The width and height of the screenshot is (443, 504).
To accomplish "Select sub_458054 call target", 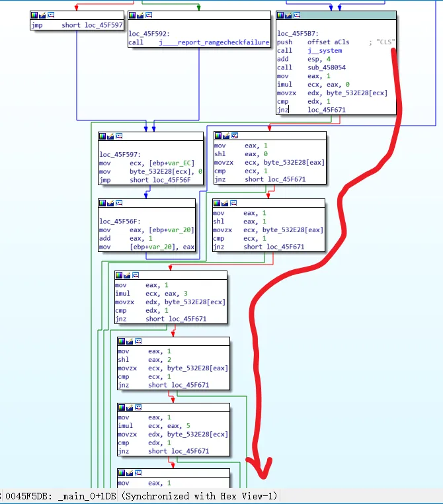I will coord(327,67).
